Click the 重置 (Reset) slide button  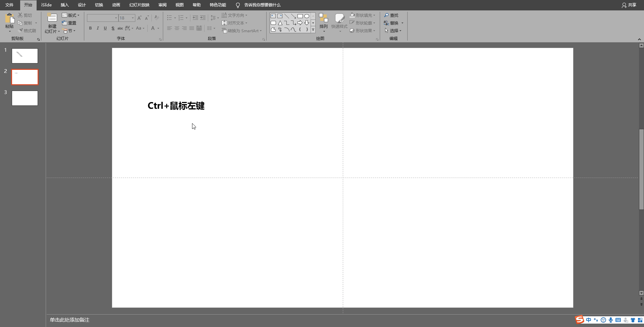coord(70,23)
